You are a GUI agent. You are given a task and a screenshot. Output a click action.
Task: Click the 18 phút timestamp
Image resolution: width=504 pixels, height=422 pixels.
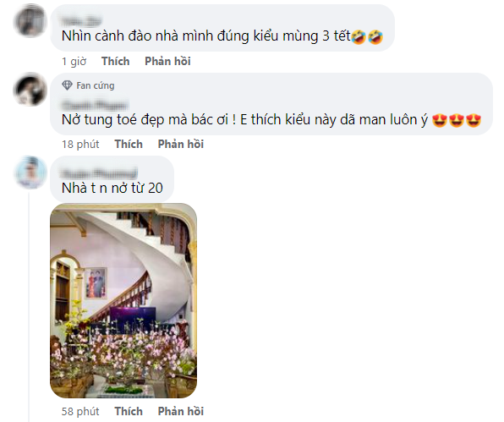(x=80, y=144)
